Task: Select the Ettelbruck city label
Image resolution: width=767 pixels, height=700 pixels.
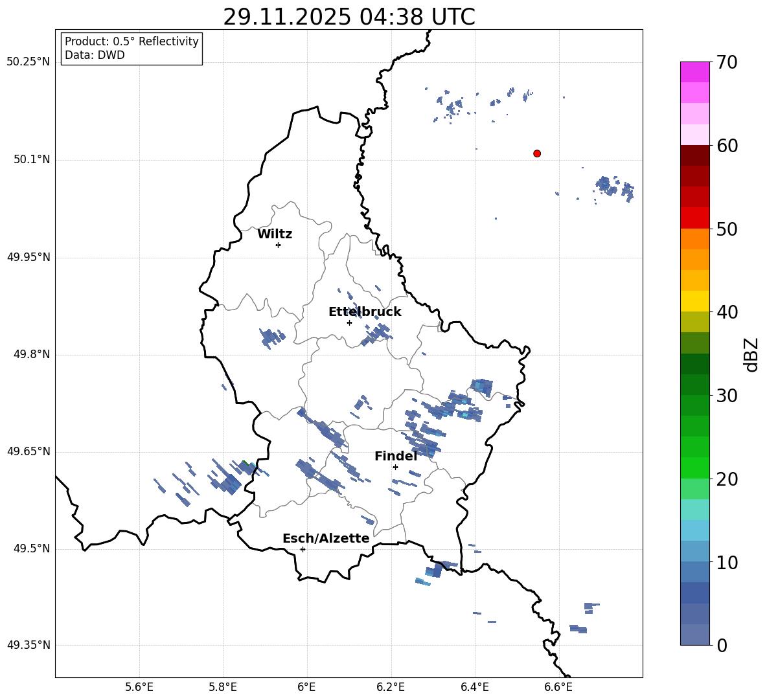Action: click(365, 312)
